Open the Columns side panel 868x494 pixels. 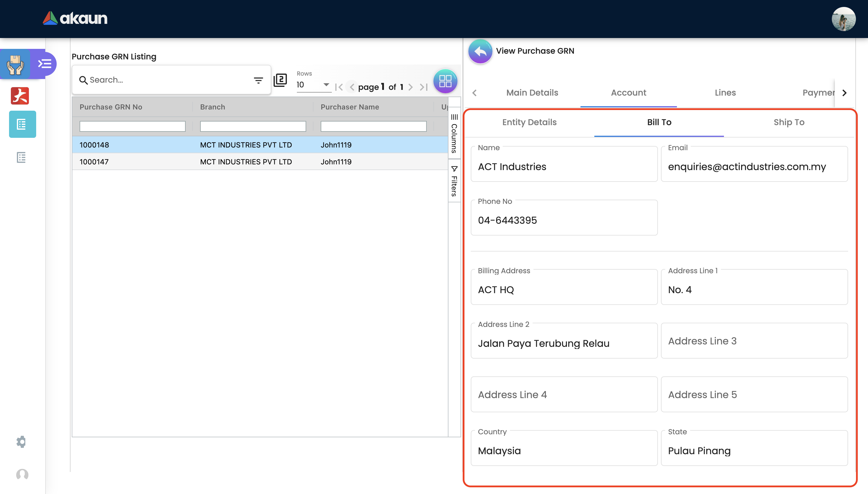pyautogui.click(x=454, y=134)
